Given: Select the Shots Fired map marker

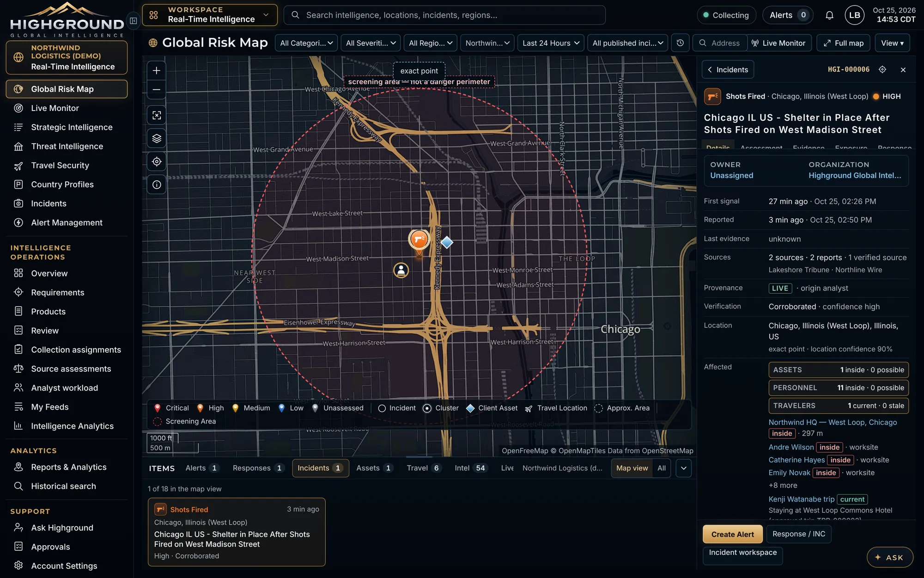Looking at the screenshot, I should pyautogui.click(x=419, y=240).
